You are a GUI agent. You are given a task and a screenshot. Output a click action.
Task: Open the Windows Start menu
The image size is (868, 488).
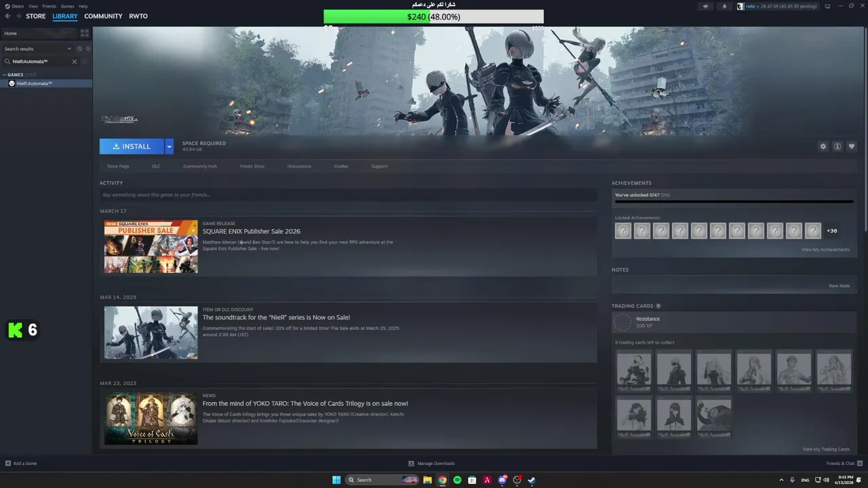click(336, 480)
